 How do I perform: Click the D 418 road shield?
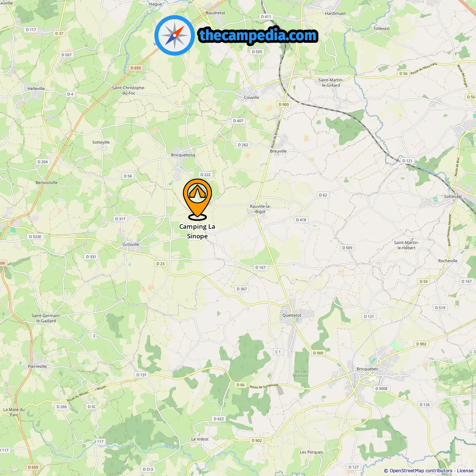301,220
